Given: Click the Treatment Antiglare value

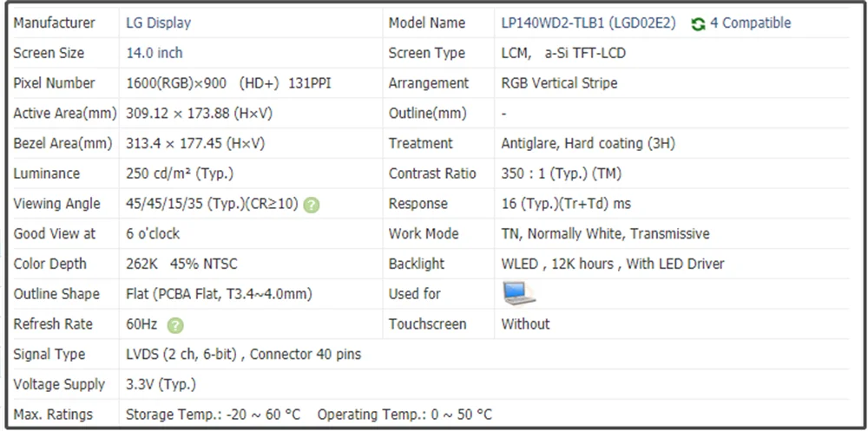Looking at the screenshot, I should [x=588, y=143].
